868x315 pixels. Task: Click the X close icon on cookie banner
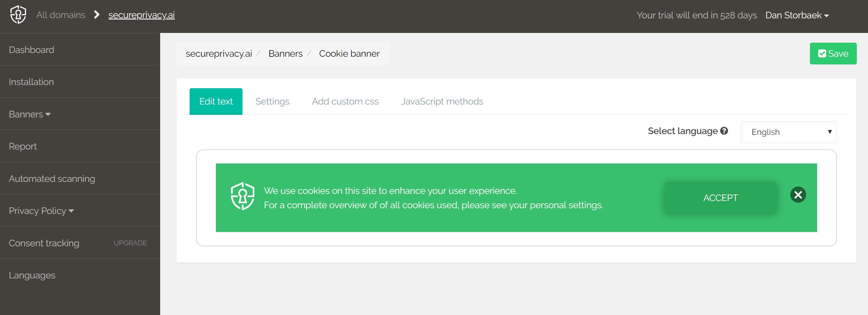coord(798,195)
